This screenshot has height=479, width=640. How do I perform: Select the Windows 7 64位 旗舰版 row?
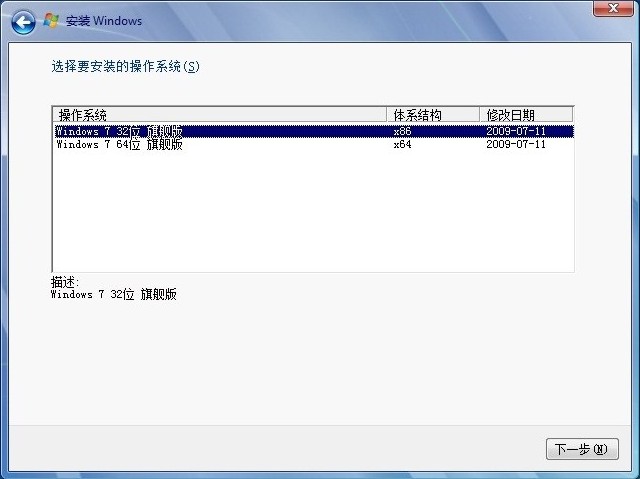313,144
